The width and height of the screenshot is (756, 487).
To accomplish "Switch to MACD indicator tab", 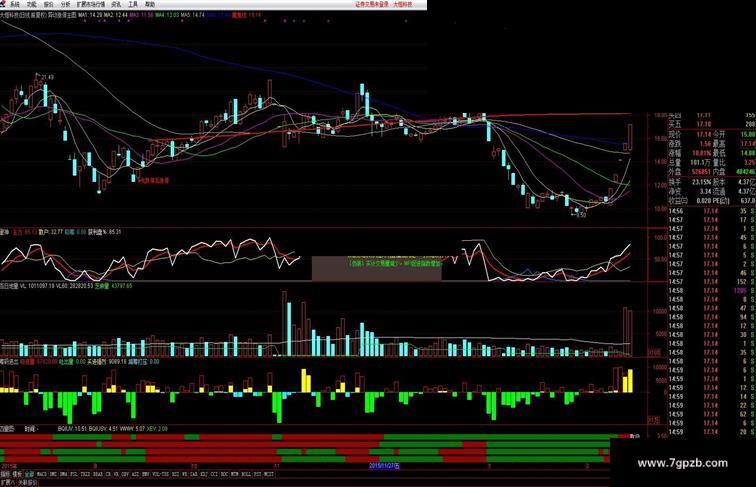I will click(x=41, y=474).
